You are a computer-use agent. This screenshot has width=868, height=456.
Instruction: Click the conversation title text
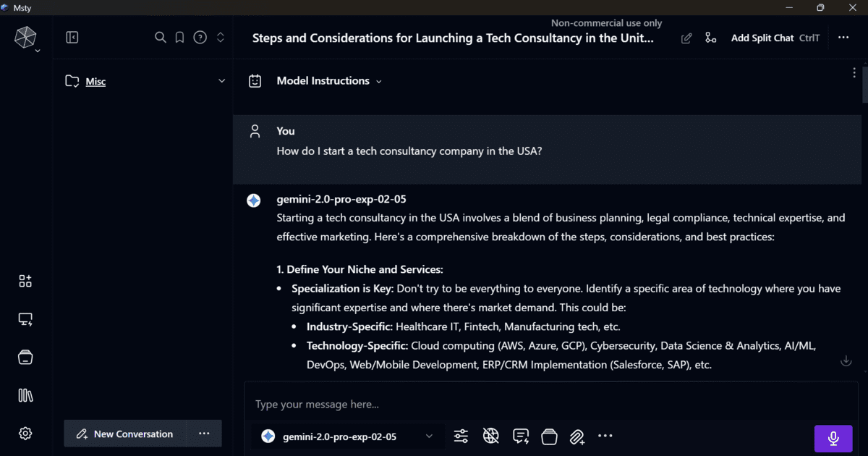tap(453, 38)
